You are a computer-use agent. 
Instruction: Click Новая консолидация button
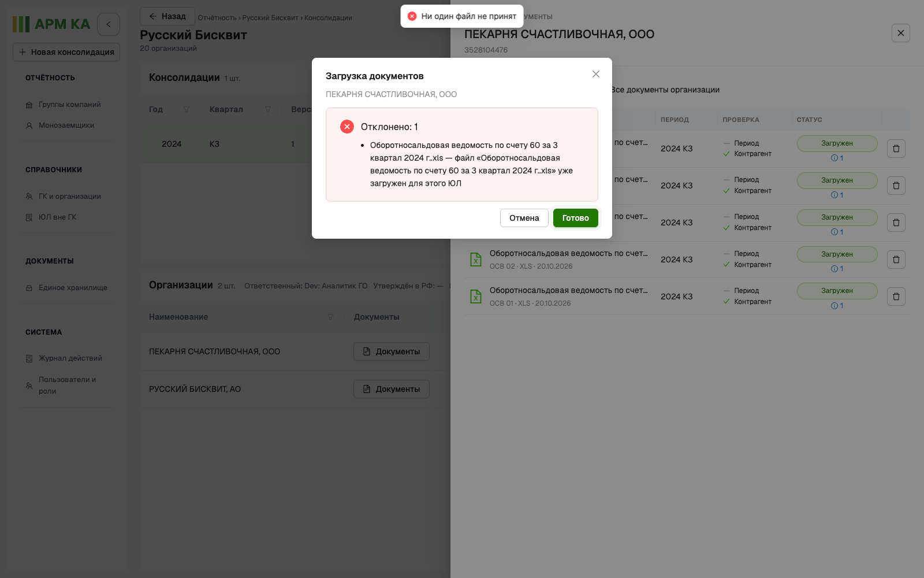point(66,52)
